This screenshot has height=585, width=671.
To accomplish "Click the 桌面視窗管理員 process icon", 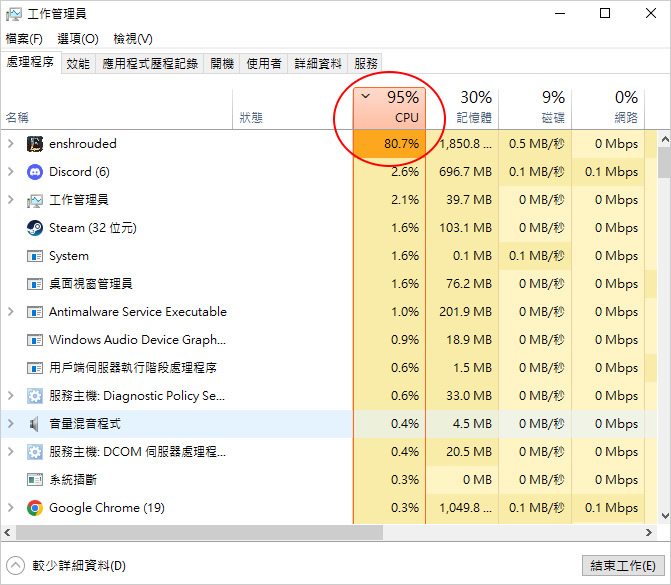I will 35,284.
